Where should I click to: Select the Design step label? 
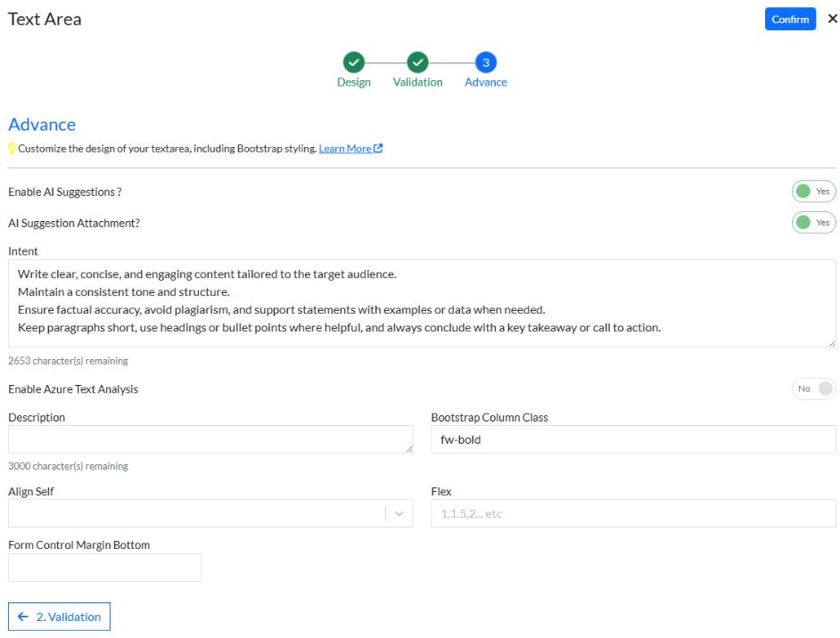[353, 82]
